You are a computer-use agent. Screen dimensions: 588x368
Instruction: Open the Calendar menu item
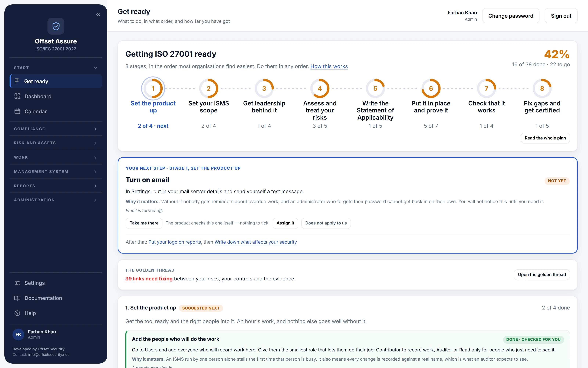[x=56, y=112]
